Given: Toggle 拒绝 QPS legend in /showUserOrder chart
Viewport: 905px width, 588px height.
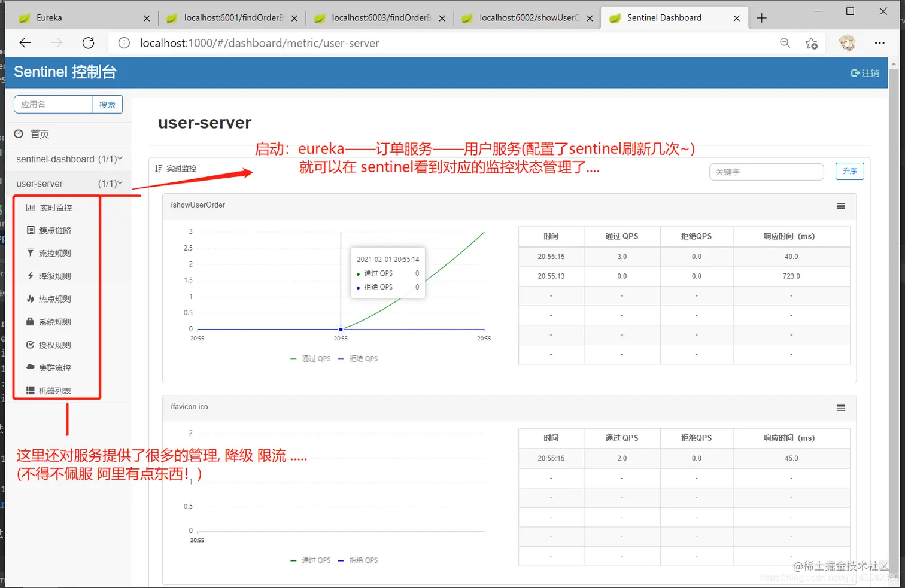Looking at the screenshot, I should tap(358, 358).
